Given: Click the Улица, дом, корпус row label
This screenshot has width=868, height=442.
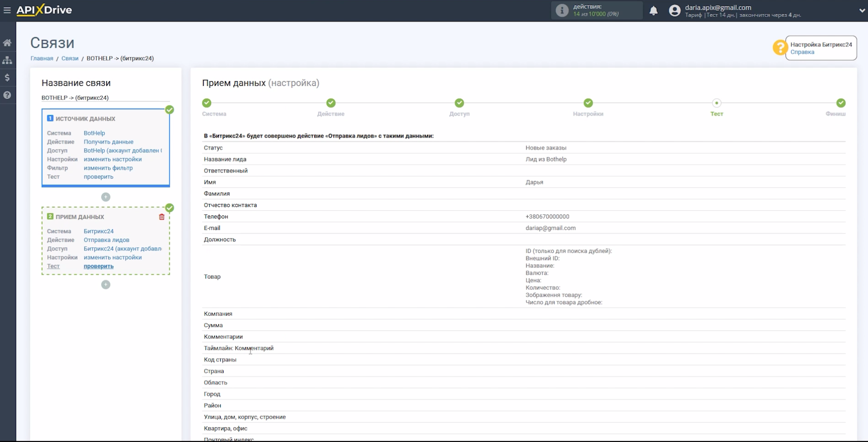Looking at the screenshot, I should (x=245, y=417).
